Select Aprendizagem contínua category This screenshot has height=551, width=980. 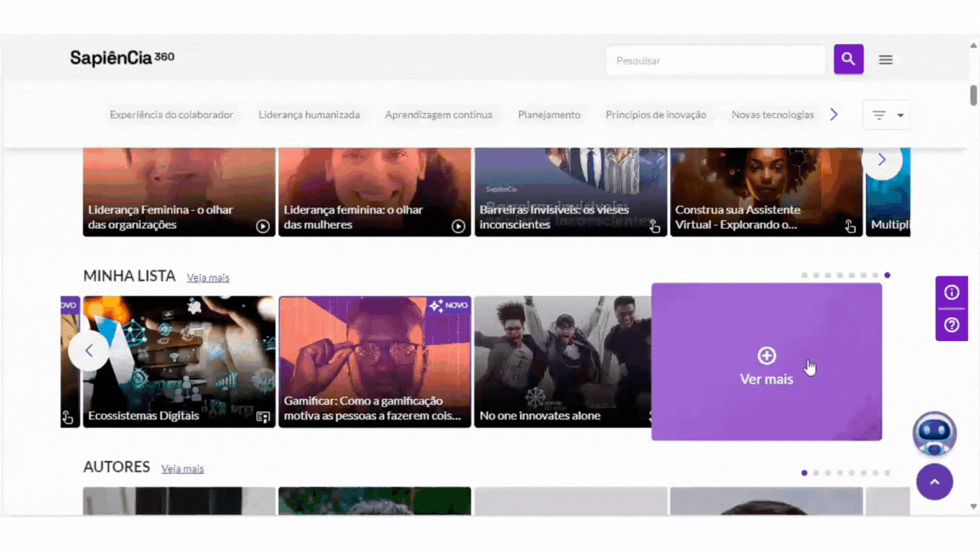439,115
